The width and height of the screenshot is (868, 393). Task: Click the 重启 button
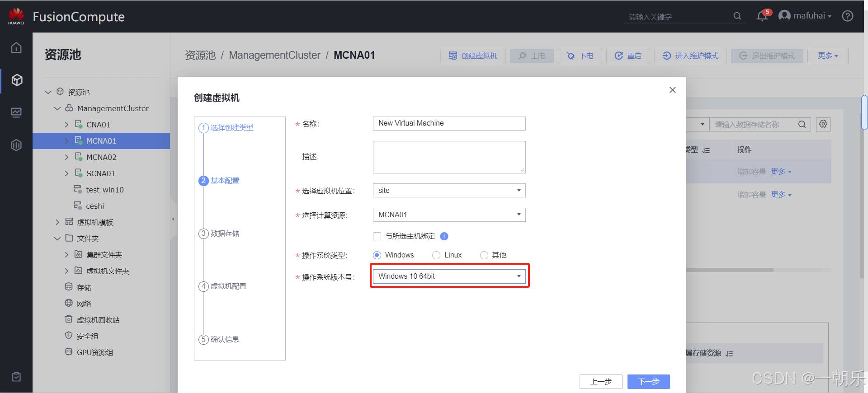tap(628, 56)
